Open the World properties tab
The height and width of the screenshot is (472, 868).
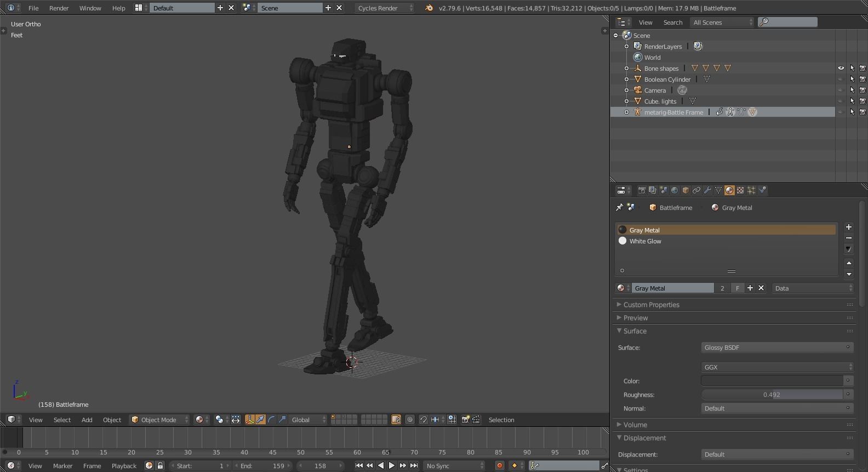point(675,190)
